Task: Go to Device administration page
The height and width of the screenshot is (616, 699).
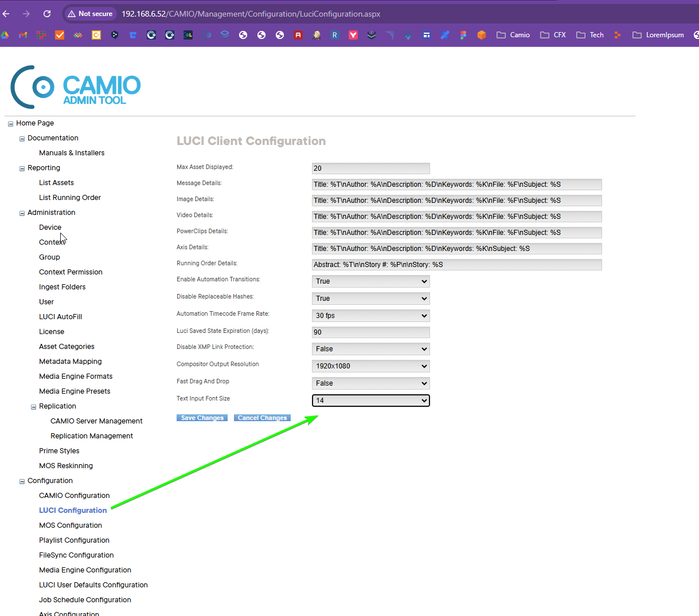Action: click(50, 227)
